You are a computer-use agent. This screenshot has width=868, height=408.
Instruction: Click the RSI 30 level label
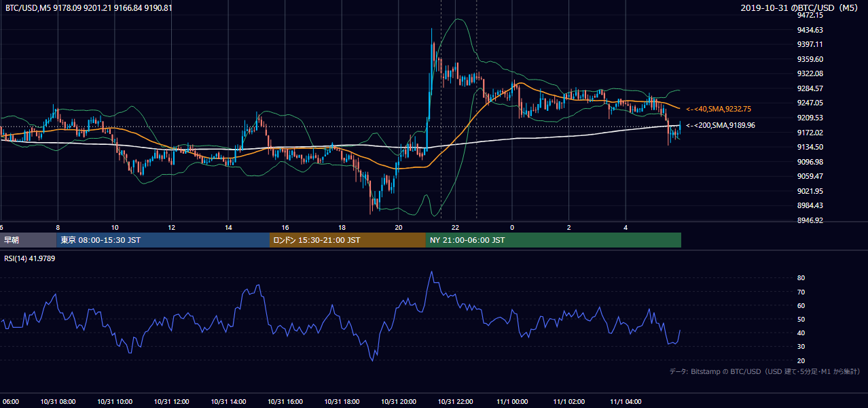(x=801, y=347)
